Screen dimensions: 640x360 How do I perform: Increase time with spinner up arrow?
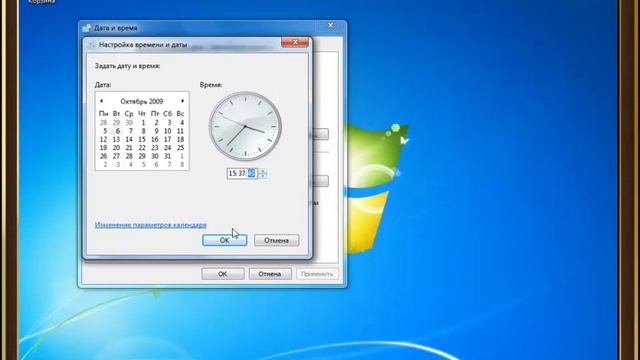262,171
